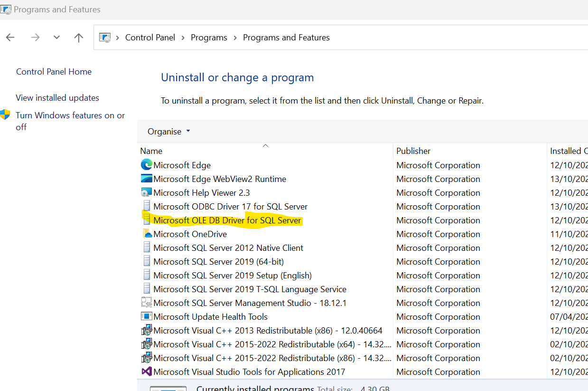
Task: Click the Edge WebView2 Runtime icon
Action: coord(147,179)
